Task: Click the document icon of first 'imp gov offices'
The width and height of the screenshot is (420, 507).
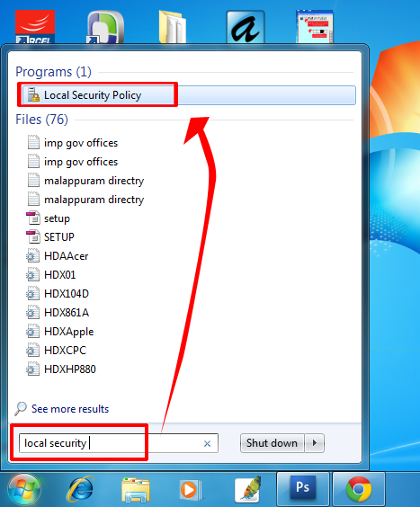Action: pyautogui.click(x=33, y=142)
